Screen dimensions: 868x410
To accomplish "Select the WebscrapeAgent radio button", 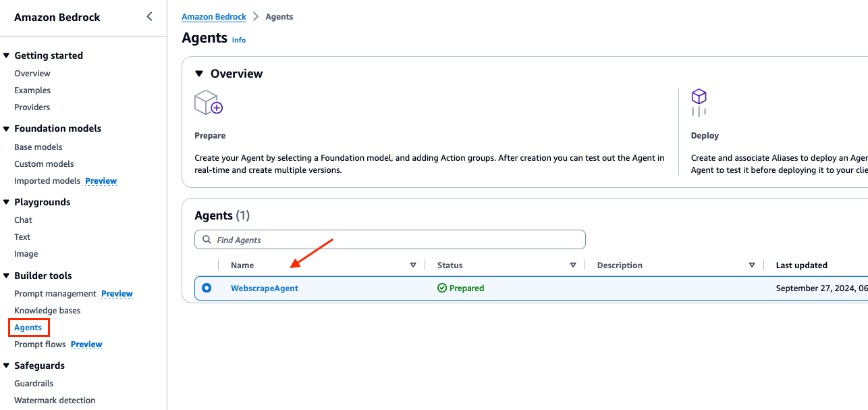I will click(207, 288).
